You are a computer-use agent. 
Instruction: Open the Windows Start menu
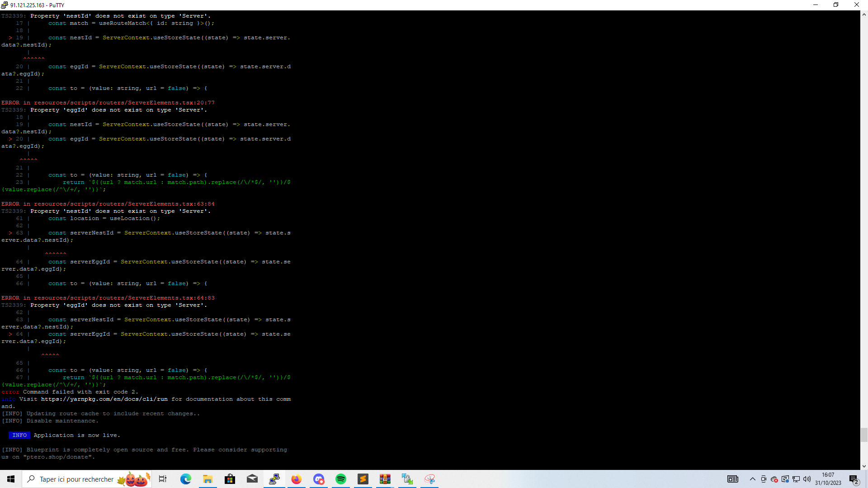[11, 479]
